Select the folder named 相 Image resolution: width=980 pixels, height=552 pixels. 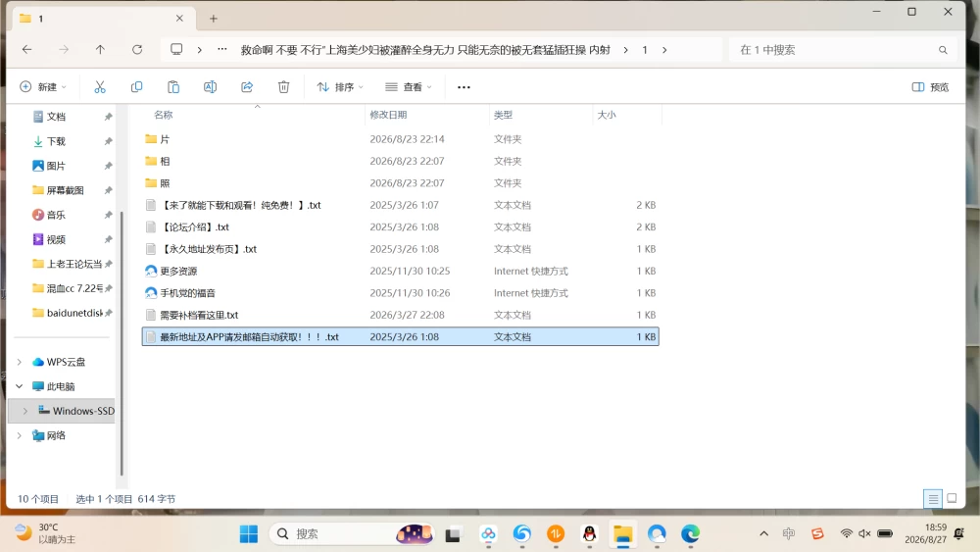[400, 161]
